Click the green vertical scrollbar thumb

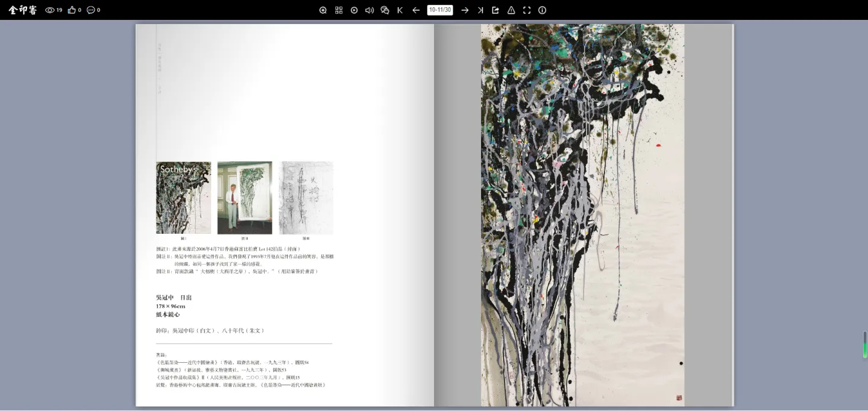click(865, 345)
